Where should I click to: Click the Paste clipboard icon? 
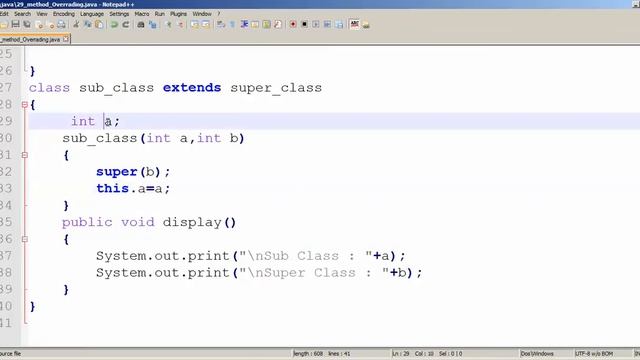pos(99,24)
